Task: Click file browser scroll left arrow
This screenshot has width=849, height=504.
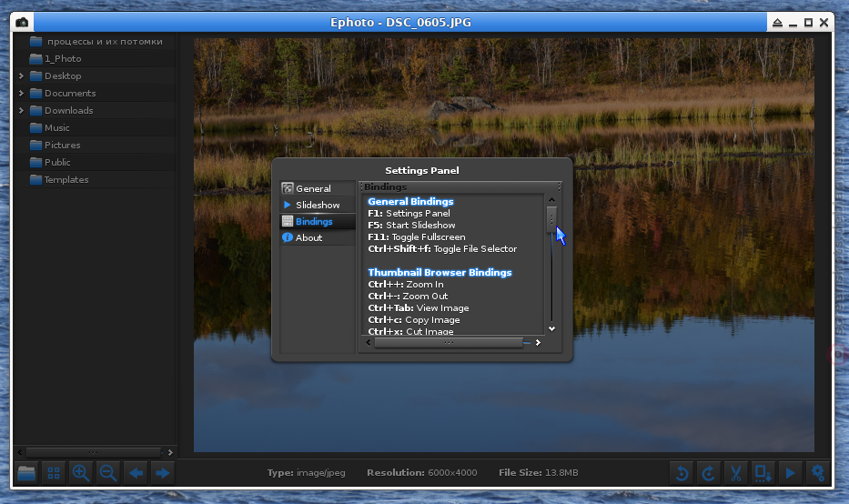Action: click(20, 452)
